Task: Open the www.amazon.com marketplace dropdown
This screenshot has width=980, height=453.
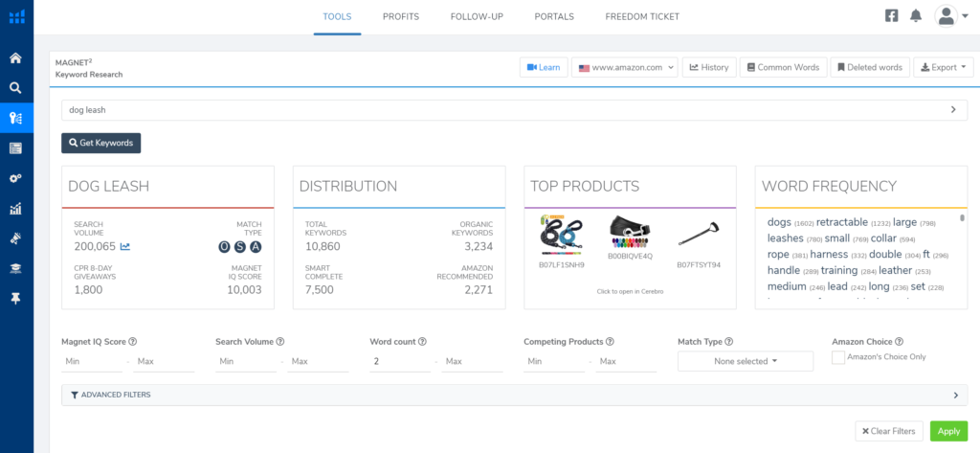Action: pos(624,68)
